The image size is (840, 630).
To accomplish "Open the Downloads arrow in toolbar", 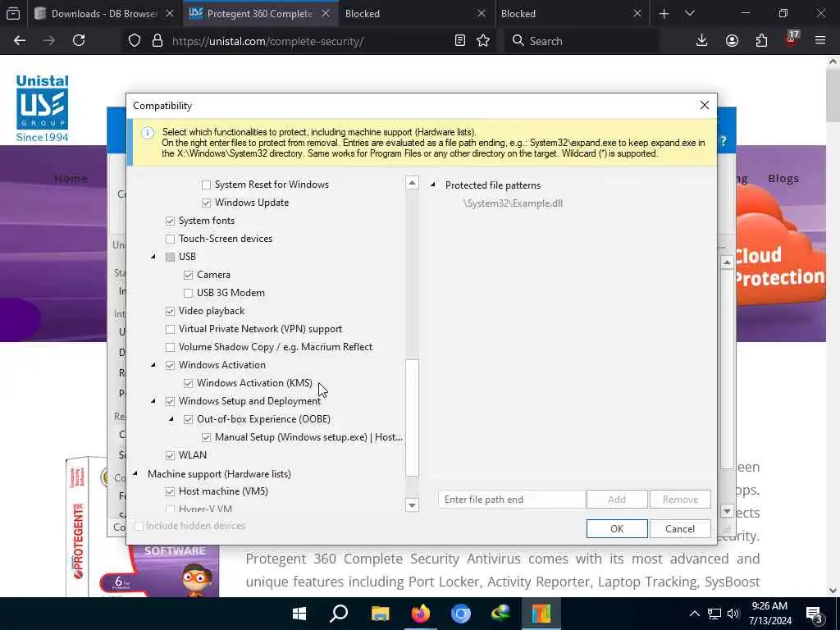I will pyautogui.click(x=702, y=41).
